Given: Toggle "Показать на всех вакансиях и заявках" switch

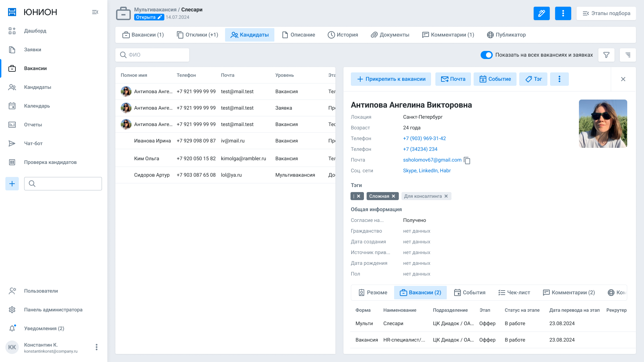Looking at the screenshot, I should pos(486,55).
